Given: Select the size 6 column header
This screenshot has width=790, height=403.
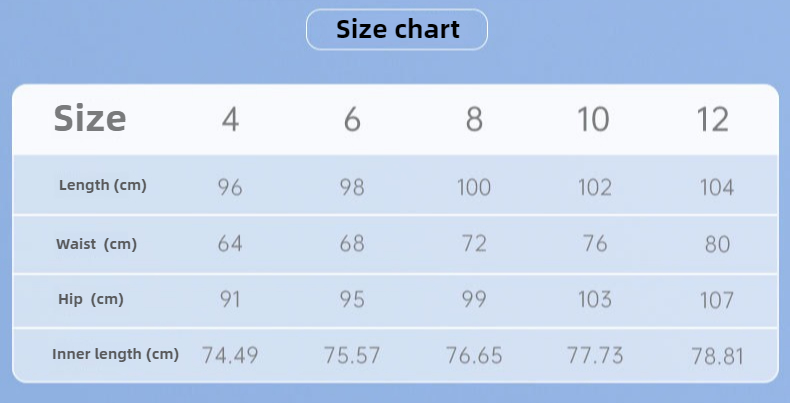Looking at the screenshot, I should [x=352, y=120].
